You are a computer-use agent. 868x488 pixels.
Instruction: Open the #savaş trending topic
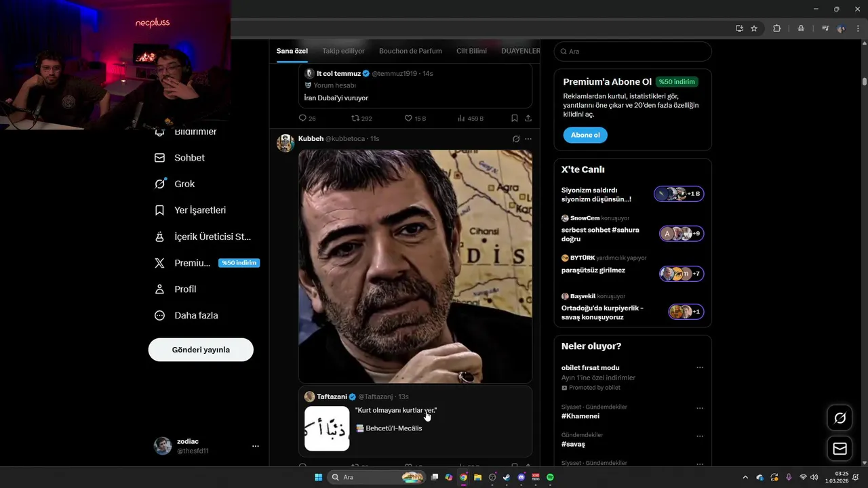tap(573, 444)
